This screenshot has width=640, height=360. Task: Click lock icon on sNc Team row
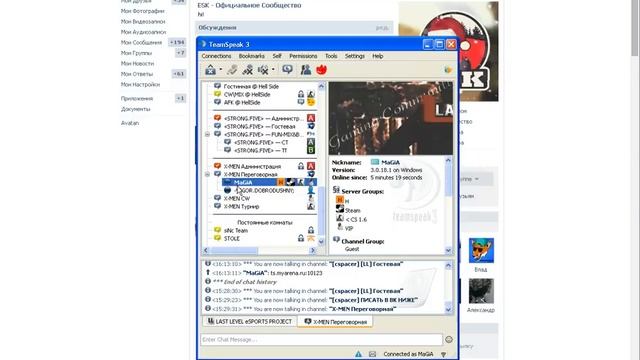click(311, 230)
